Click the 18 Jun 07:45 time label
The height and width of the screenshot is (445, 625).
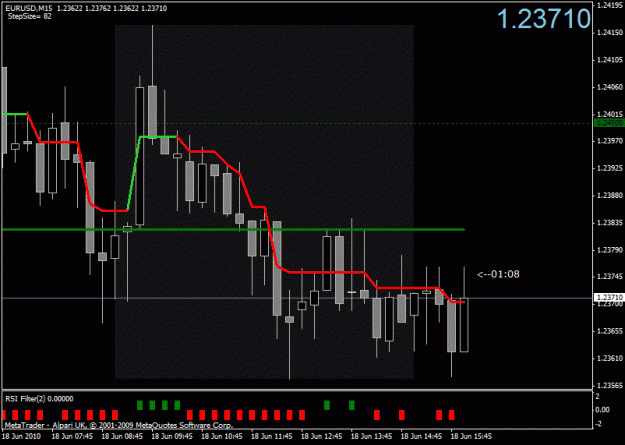72,436
